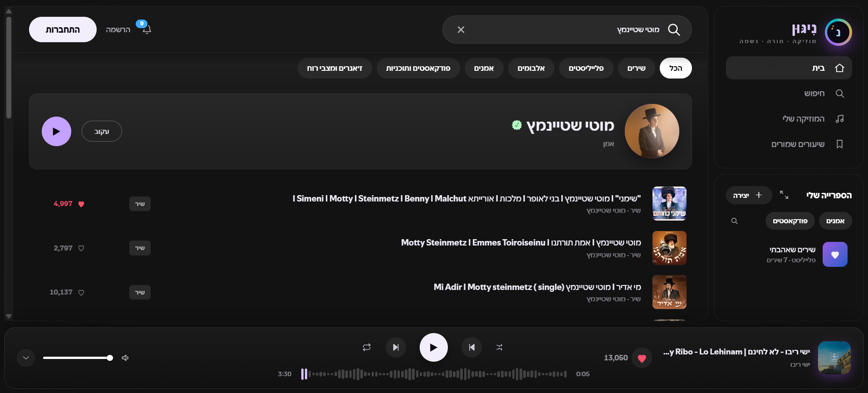Open now-playing album cover in player bar
868x393 pixels.
pyautogui.click(x=834, y=358)
